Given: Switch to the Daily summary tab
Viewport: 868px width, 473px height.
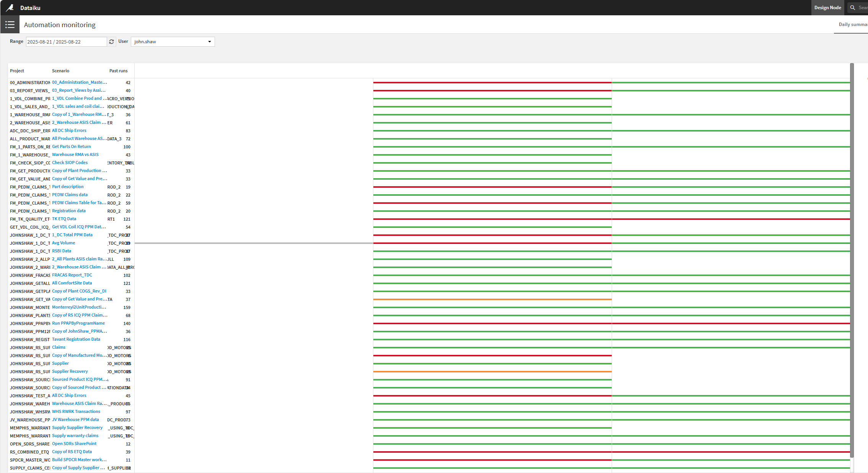Looking at the screenshot, I should [x=853, y=24].
